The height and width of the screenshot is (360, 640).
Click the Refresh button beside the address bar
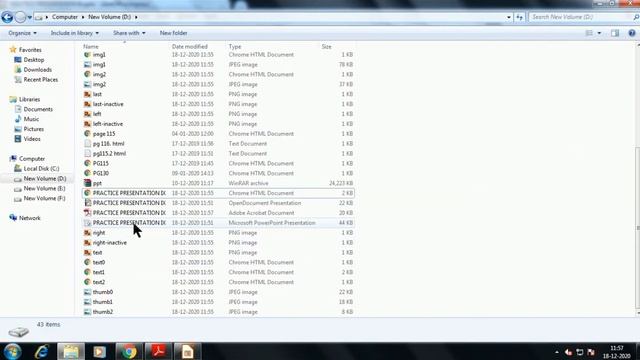519,17
